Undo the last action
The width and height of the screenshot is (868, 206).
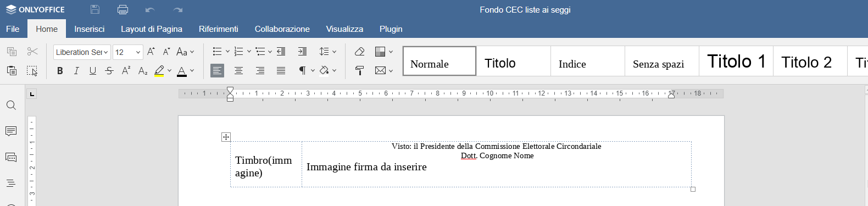(x=150, y=10)
